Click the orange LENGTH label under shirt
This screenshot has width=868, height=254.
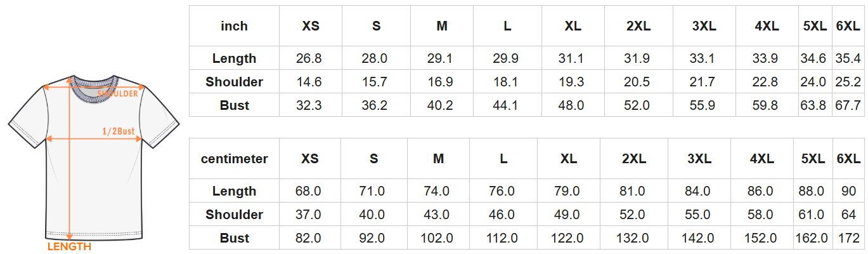tap(70, 246)
